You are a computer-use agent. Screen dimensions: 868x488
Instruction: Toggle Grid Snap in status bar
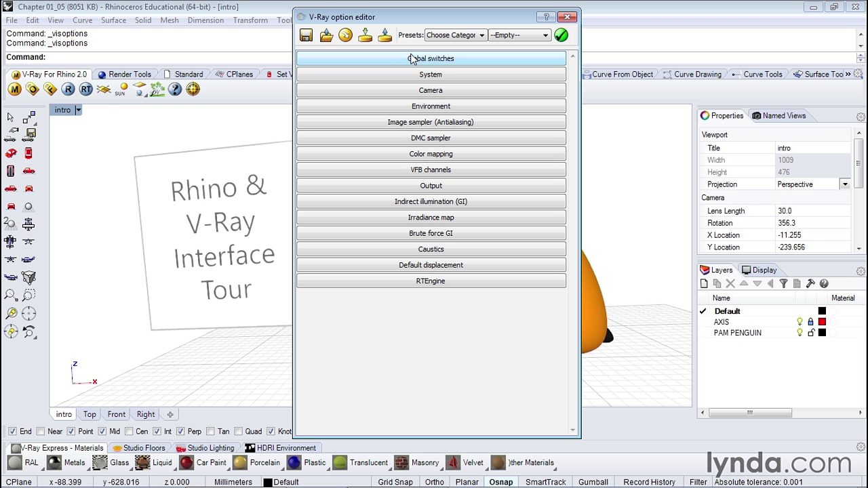(395, 482)
